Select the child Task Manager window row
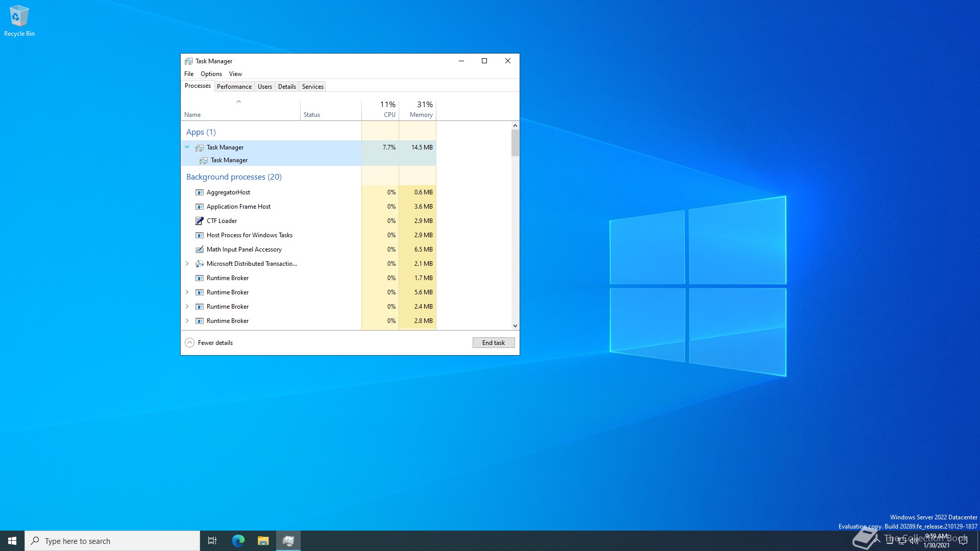The width and height of the screenshot is (980, 551). click(308, 160)
